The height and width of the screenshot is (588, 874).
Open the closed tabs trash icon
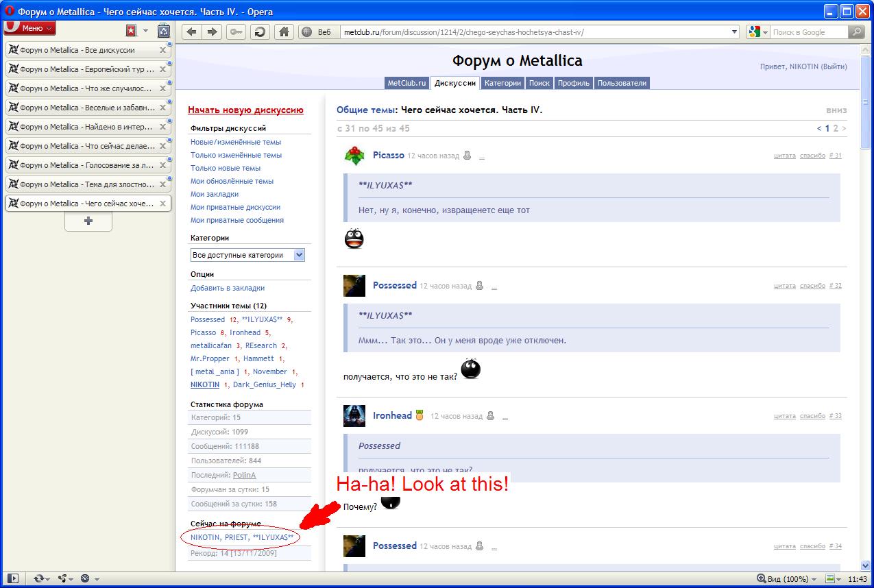click(x=164, y=31)
